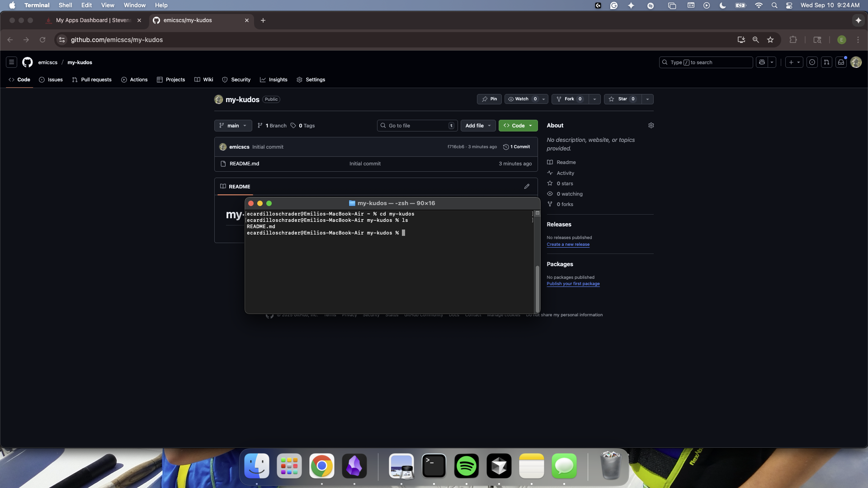The height and width of the screenshot is (488, 868).
Task: Edit repository About settings gear icon
Action: 651,126
